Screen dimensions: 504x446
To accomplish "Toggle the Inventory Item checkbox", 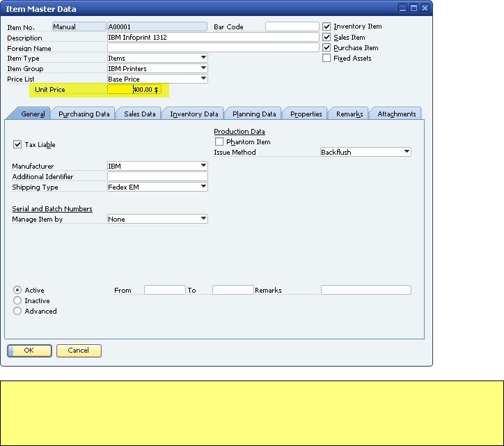I will coord(326,26).
